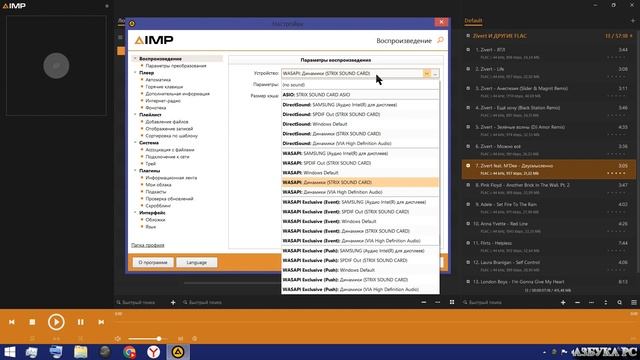Stop playback with the square button
This screenshot has height=360, width=640.
tap(32, 322)
